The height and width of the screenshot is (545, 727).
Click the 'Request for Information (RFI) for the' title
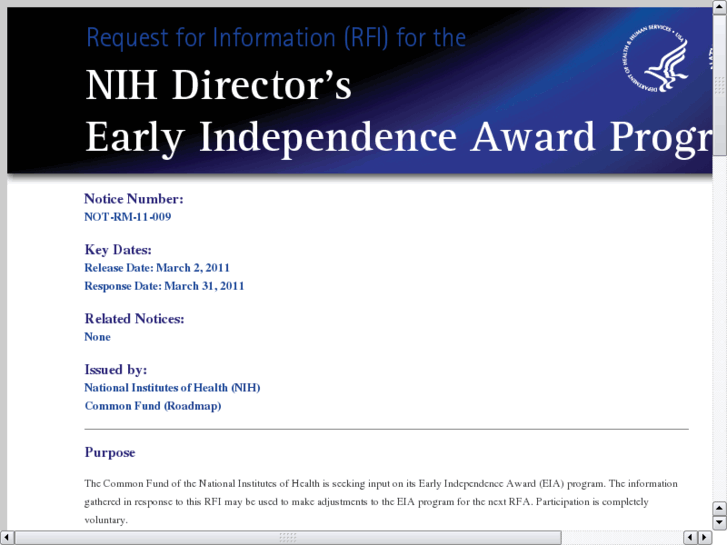(x=276, y=38)
